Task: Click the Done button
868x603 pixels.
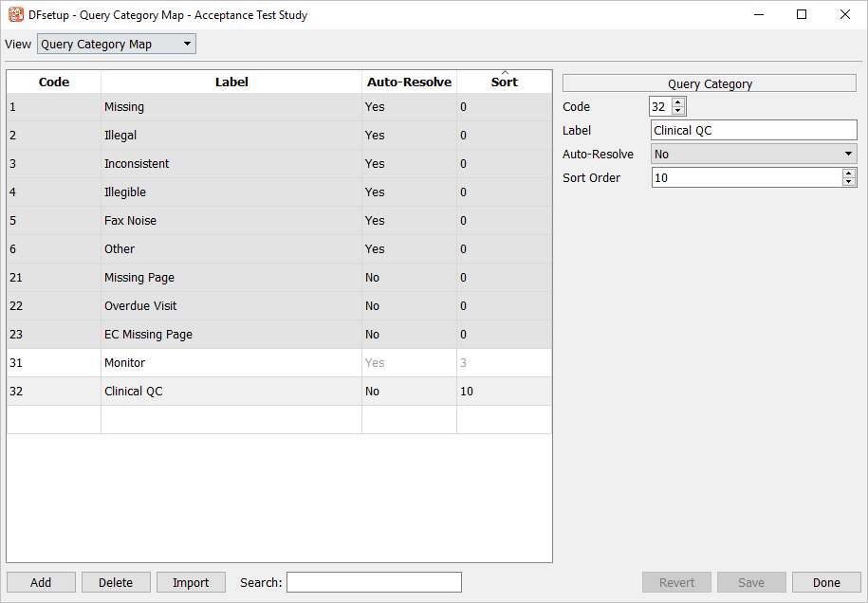Action: (x=826, y=582)
